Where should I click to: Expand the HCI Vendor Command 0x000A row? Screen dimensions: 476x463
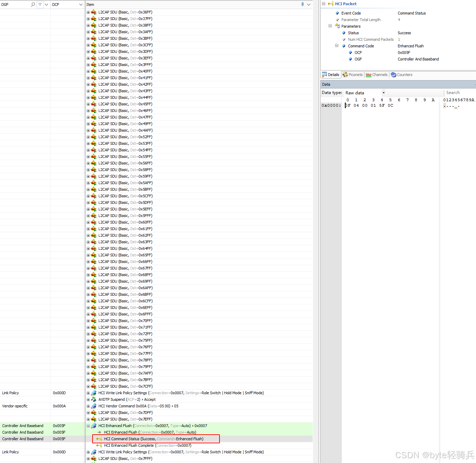pyautogui.click(x=88, y=406)
